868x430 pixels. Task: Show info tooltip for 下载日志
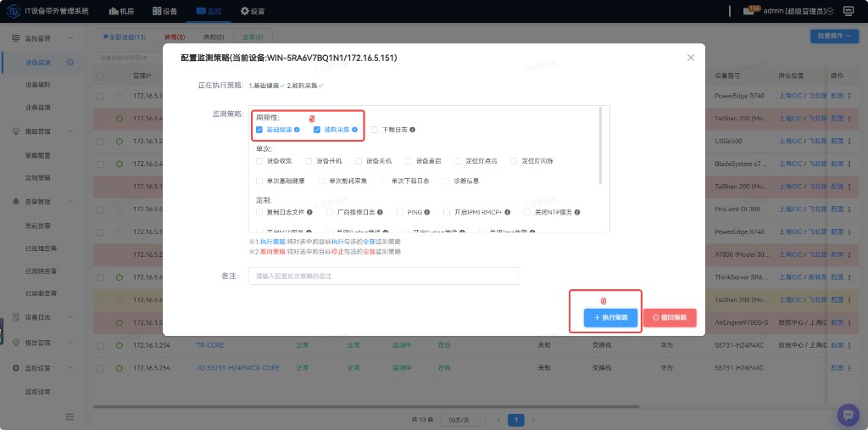click(x=413, y=130)
